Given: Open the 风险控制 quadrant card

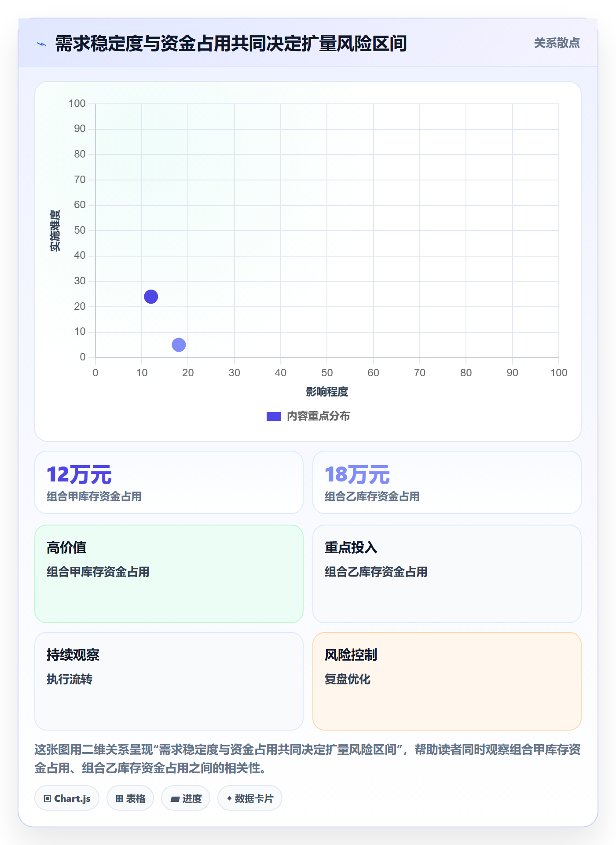Looking at the screenshot, I should coord(447,681).
